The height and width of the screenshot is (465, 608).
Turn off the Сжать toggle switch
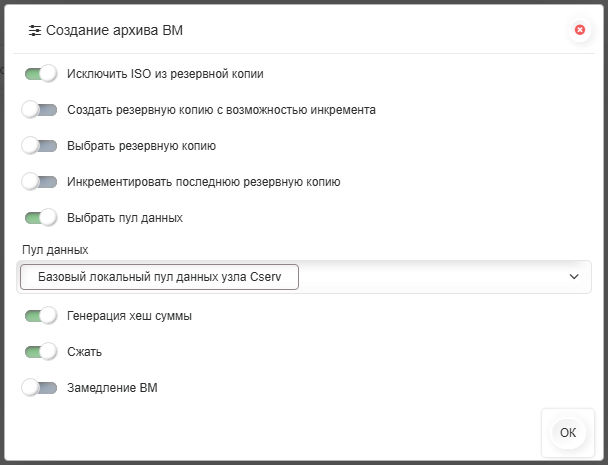coord(41,352)
